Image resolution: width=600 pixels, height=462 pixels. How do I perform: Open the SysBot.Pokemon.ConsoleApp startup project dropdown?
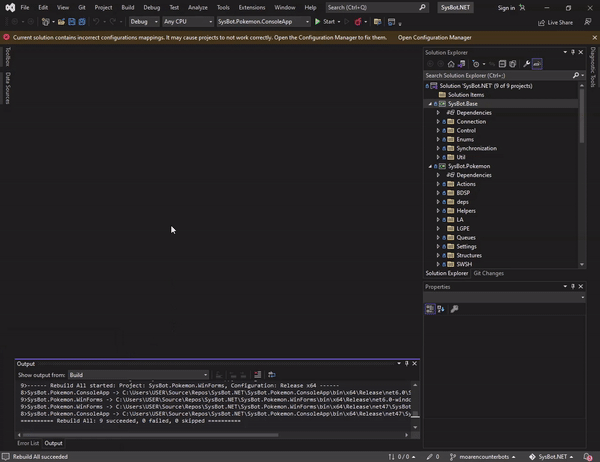[x=263, y=22]
